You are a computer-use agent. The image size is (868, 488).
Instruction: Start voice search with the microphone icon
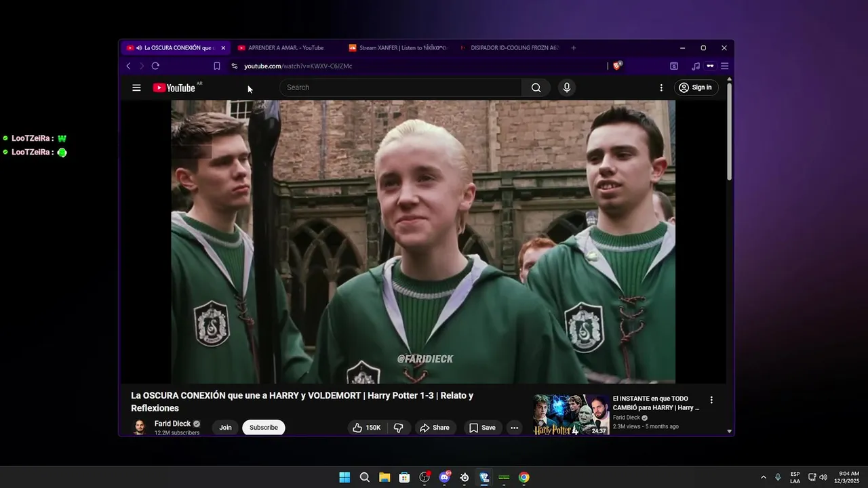[567, 87]
